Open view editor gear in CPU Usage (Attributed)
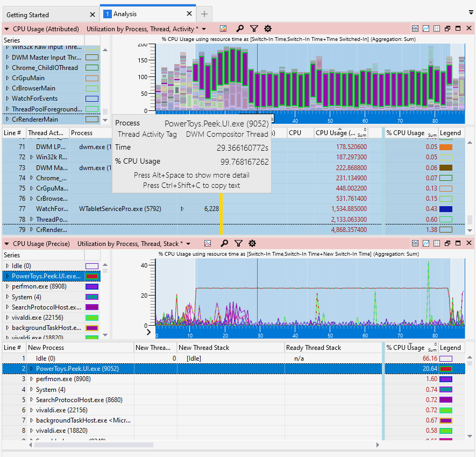This screenshot has height=457, width=476. [268, 29]
